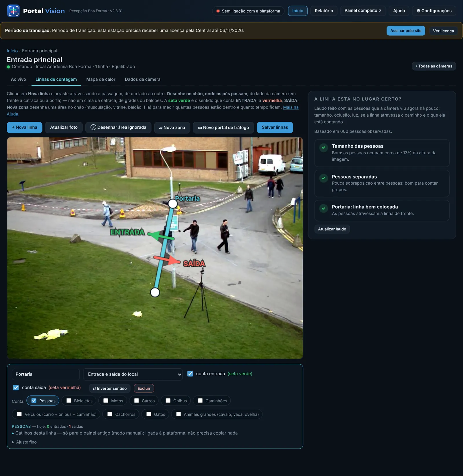Enable counting Bicicletas

pyautogui.click(x=69, y=400)
